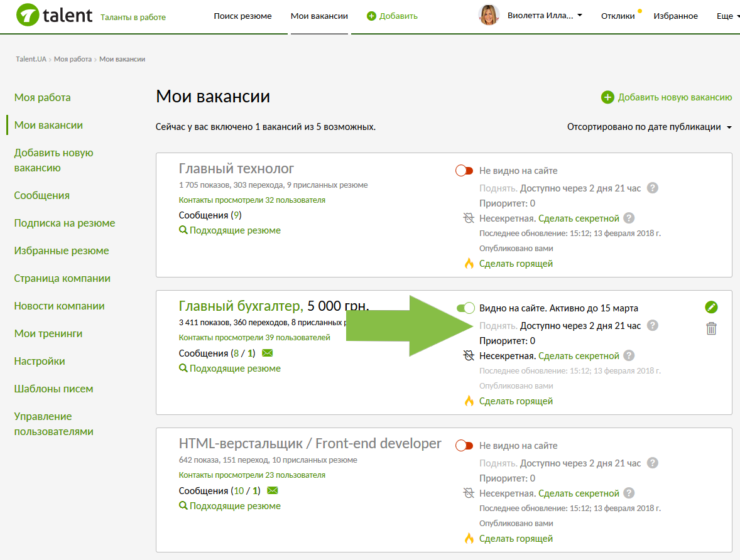Open Избранные резюме in sidebar

(62, 250)
